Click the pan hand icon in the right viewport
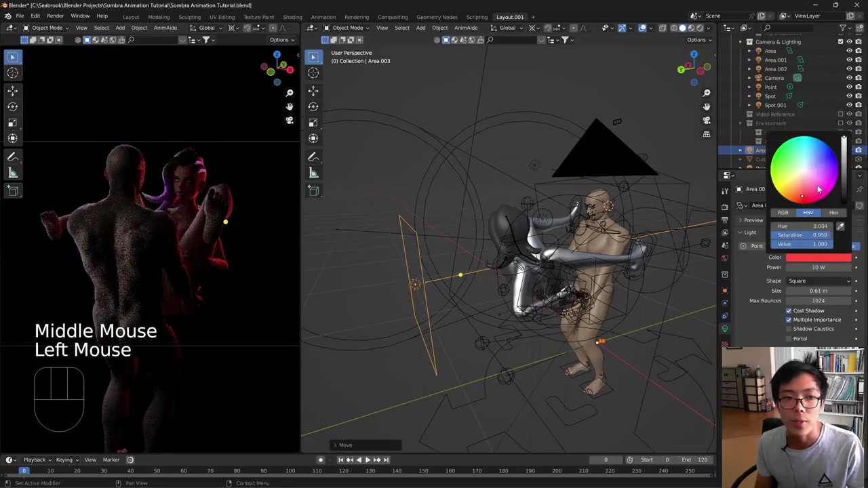 707,106
